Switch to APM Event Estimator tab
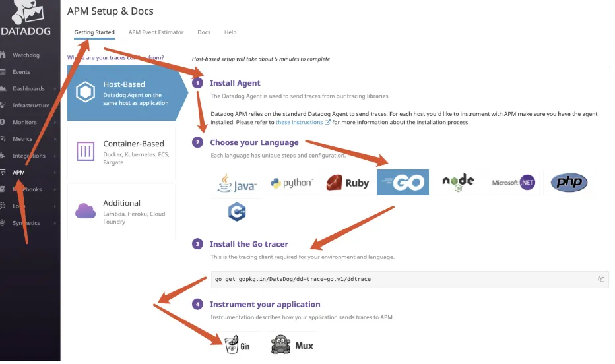The width and height of the screenshot is (615, 364). 156,32
